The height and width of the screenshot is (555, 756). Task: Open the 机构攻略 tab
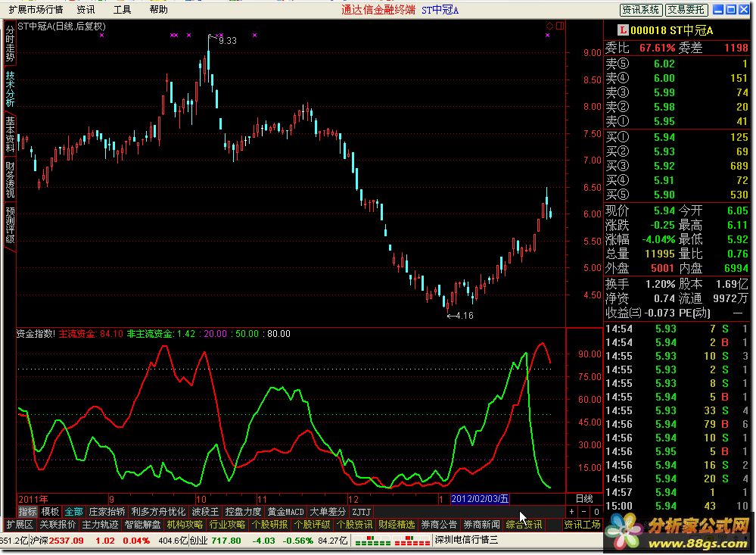tap(185, 525)
